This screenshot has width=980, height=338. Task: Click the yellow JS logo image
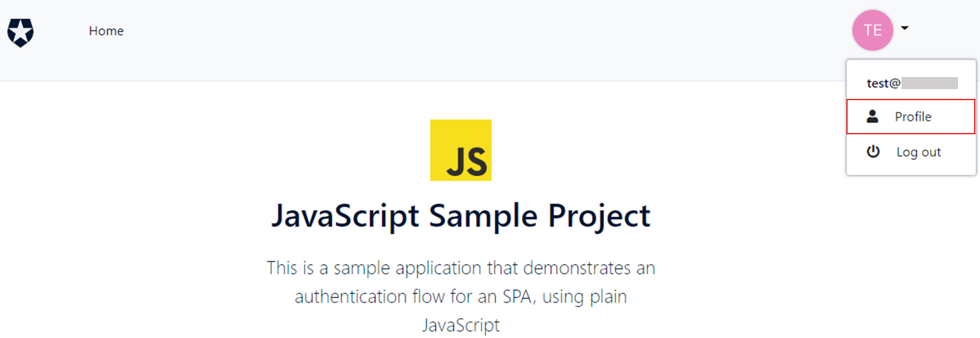461,150
